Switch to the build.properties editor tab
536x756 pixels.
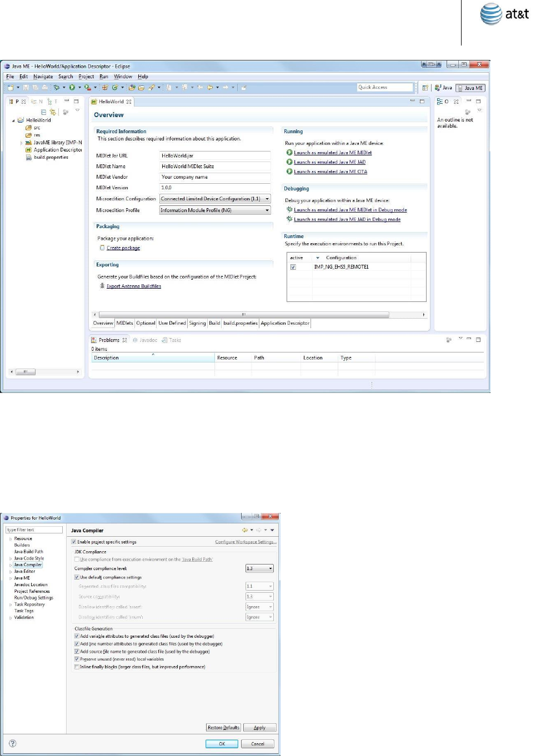tap(241, 323)
